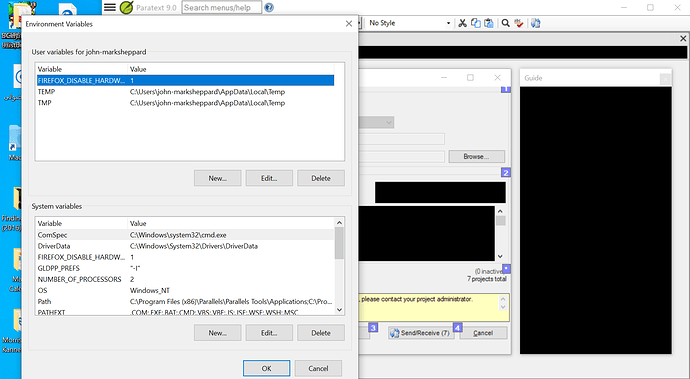This screenshot has width=690, height=379.
Task: Click the Browse... button in Send/Receive dialog
Action: [477, 156]
